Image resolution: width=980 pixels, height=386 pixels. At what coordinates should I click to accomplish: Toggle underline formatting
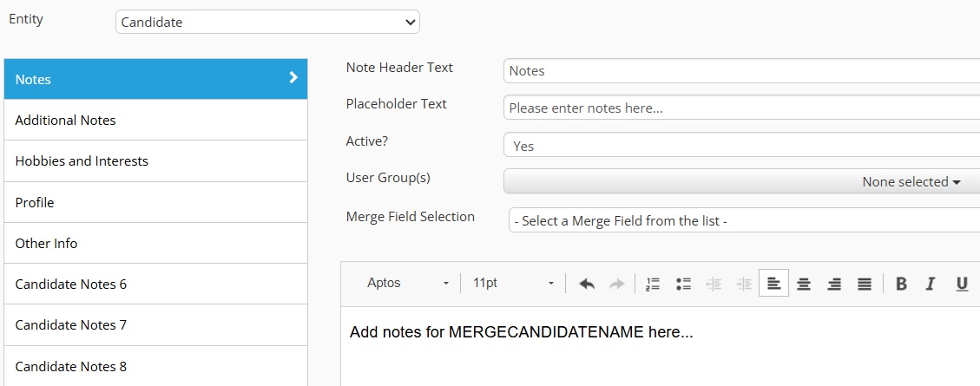click(962, 284)
